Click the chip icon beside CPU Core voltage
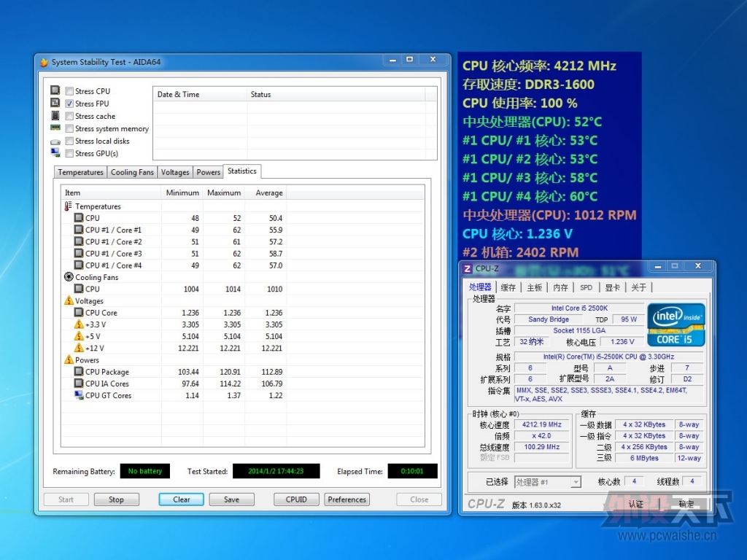The image size is (747, 560). (x=79, y=312)
